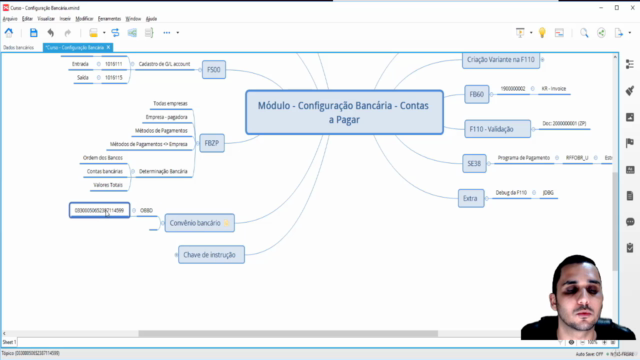This screenshot has height=360, width=640.
Task: Undo the last action
Action: [51, 33]
